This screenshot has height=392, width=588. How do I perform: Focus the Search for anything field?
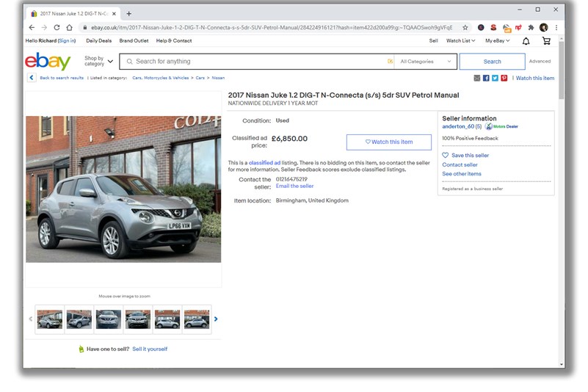pyautogui.click(x=257, y=62)
